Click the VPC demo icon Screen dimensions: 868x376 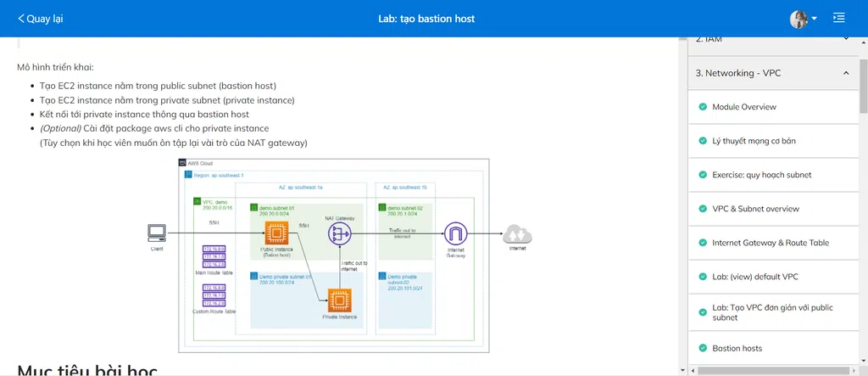[197, 202]
